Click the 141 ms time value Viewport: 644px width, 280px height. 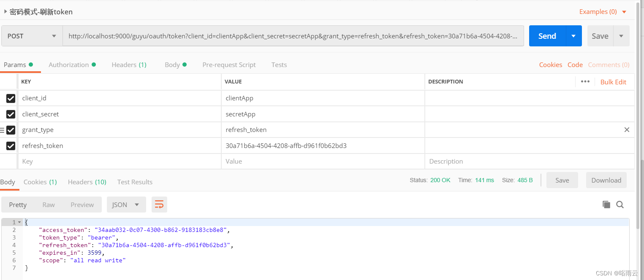coord(484,180)
